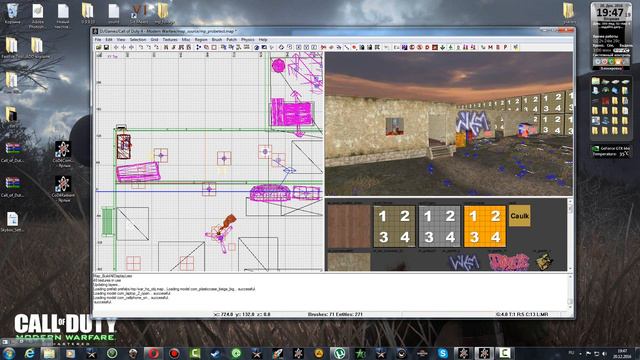Open the upper CoD4Radiant desktop shortcut
This screenshot has width=640, height=360.
63,154
